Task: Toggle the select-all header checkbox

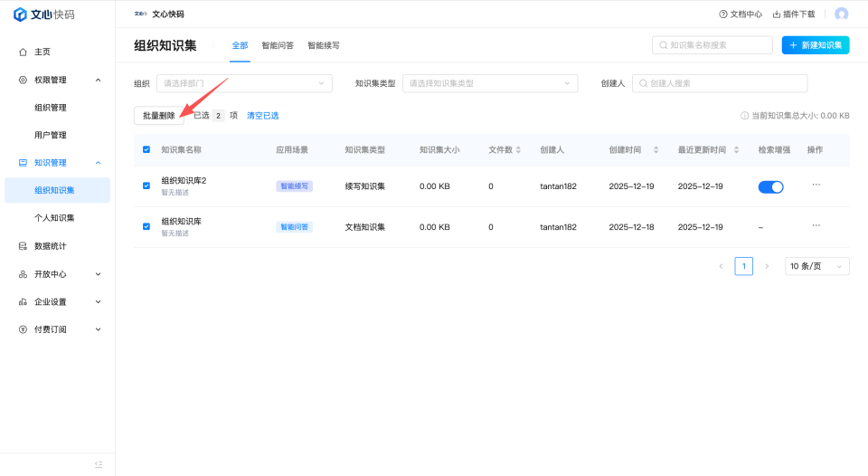Action: tap(146, 149)
